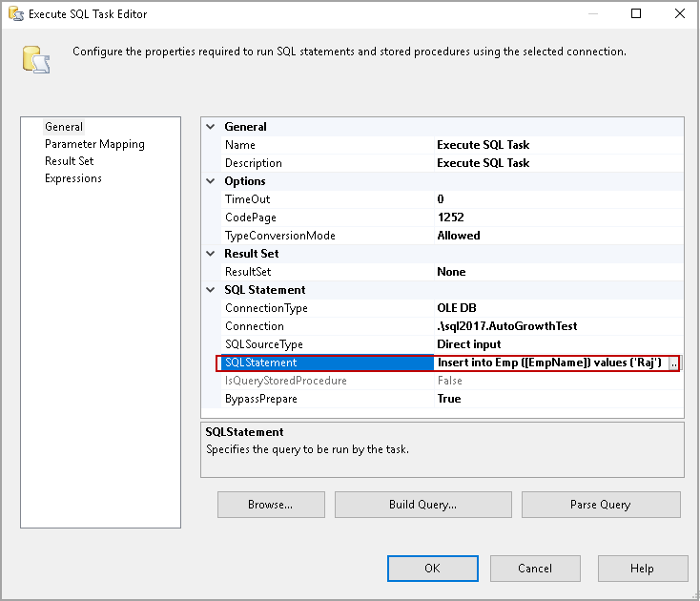Viewport: 700px width, 601px height.
Task: Collapse the Options property section
Action: click(210, 181)
